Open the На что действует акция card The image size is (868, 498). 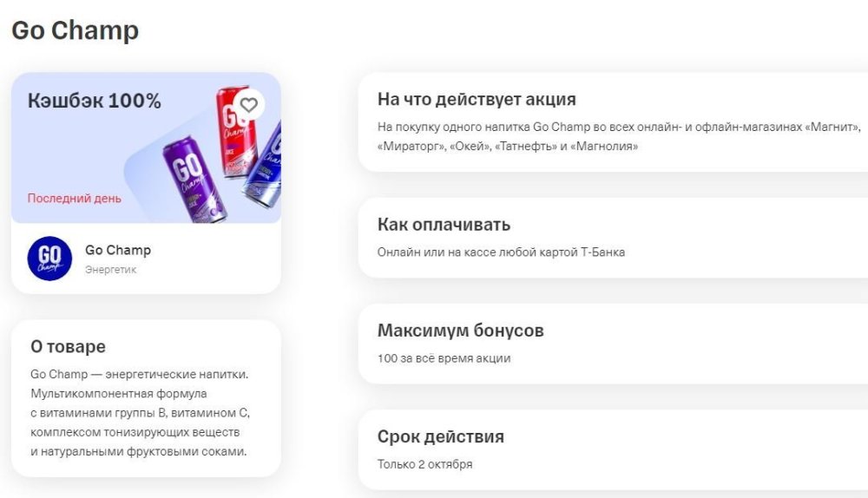coord(613,122)
